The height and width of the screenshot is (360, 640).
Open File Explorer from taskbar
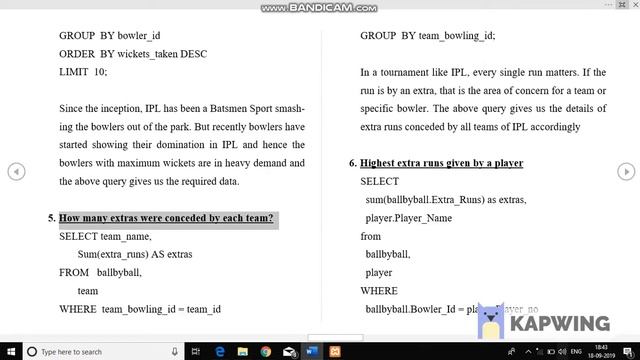click(x=242, y=351)
